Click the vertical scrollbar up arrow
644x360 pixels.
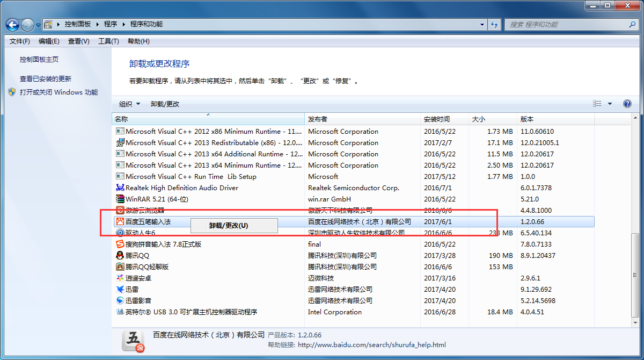635,119
